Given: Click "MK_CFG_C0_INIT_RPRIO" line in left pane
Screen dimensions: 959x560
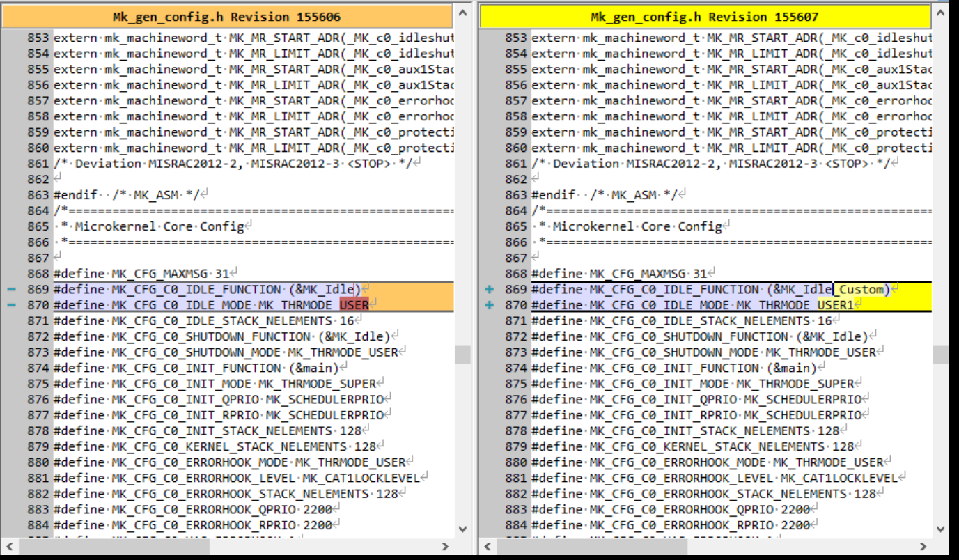Looking at the screenshot, I should pyautogui.click(x=219, y=415).
